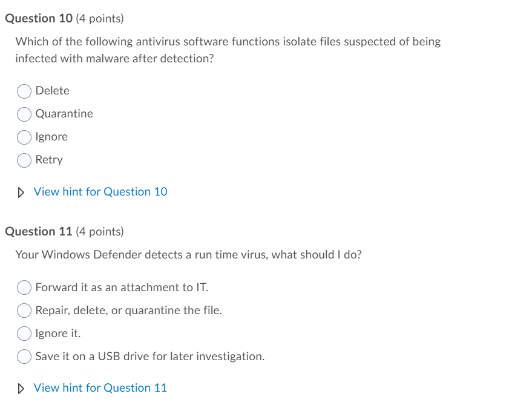Click the '(4 points)' label for Question 10
The width and height of the screenshot is (532, 408).
coord(99,18)
